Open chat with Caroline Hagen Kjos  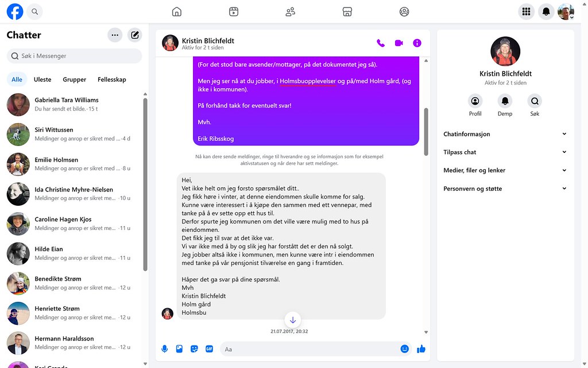click(72, 224)
